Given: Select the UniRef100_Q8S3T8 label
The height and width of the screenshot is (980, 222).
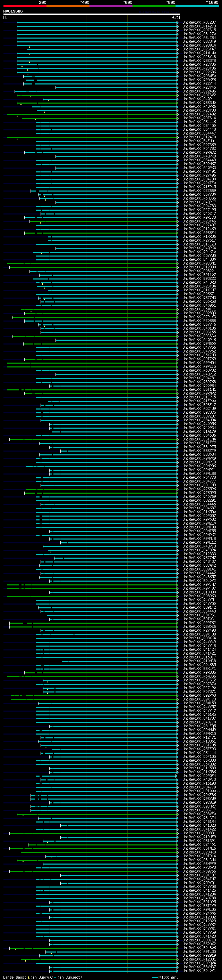Looking at the screenshot, I should click(199, 60).
